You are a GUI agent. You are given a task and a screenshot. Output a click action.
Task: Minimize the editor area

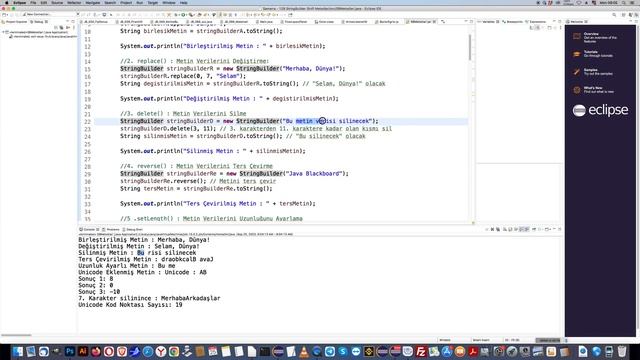click(x=466, y=21)
